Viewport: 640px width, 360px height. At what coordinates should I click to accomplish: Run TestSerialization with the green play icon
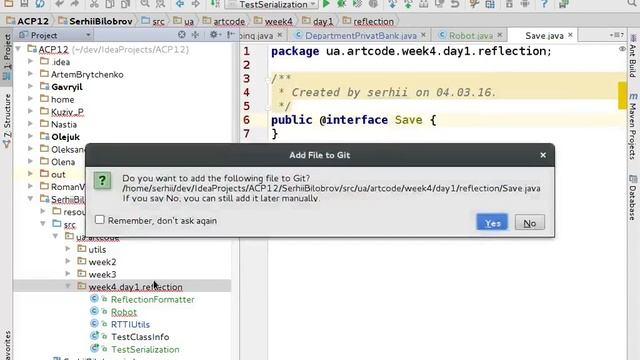(326, 4)
